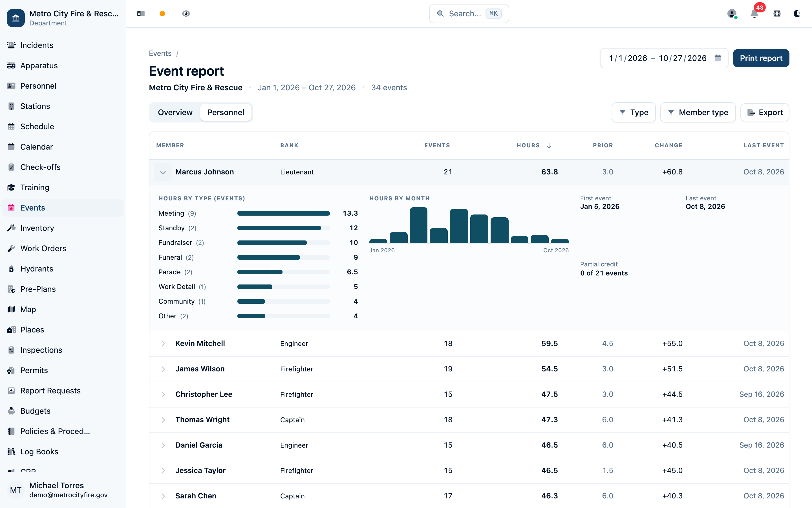Click the user presence avatar icon
The height and width of the screenshot is (508, 812).
(732, 14)
